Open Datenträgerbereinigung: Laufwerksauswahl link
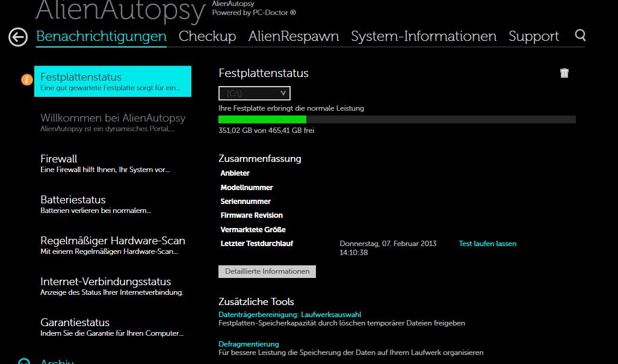This screenshot has height=364, width=618. 289,314
